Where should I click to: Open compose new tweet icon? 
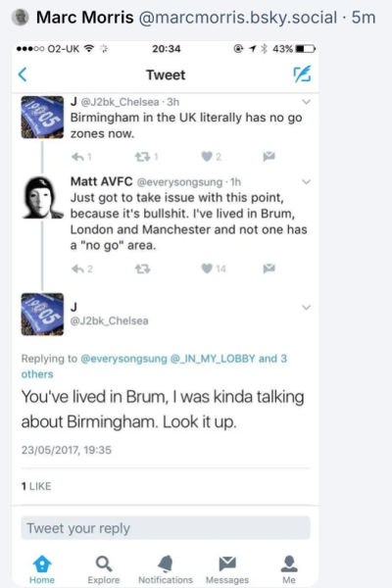[x=302, y=73]
